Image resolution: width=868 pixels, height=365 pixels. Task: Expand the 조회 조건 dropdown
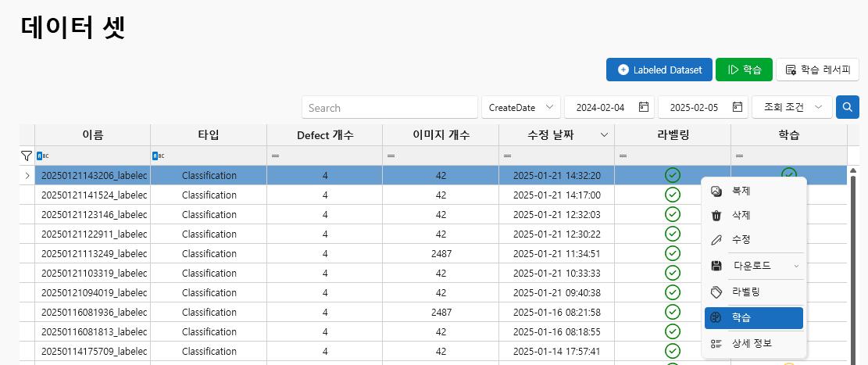pyautogui.click(x=791, y=107)
